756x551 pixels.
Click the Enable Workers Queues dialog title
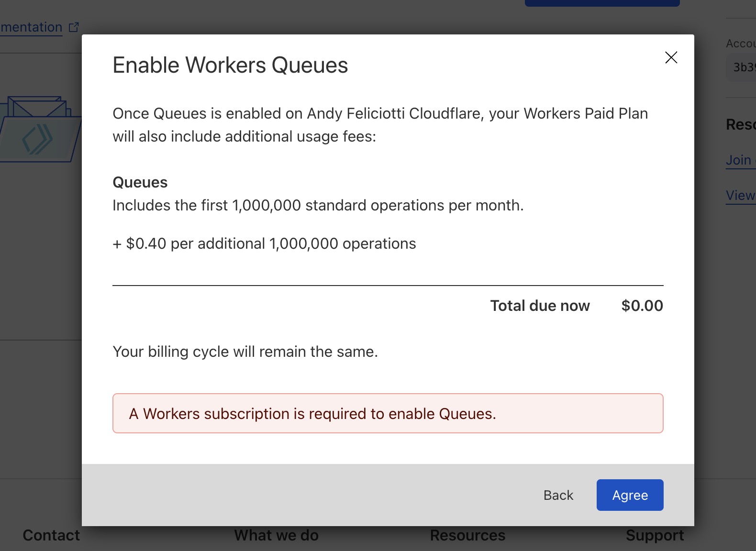pyautogui.click(x=230, y=66)
